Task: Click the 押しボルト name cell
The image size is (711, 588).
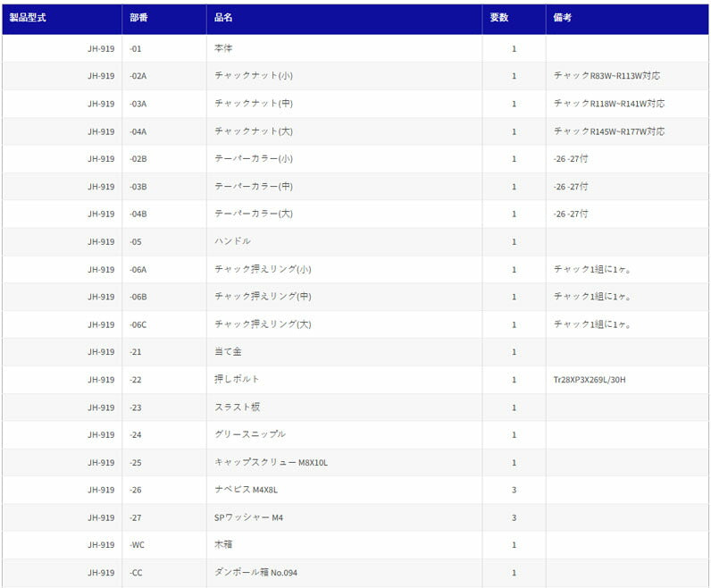Action: [x=344, y=380]
